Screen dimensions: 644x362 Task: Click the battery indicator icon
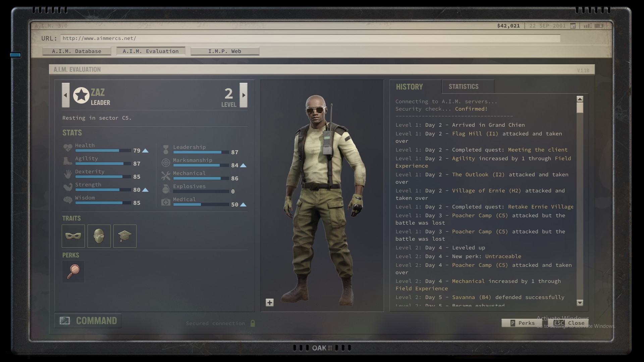click(x=599, y=26)
